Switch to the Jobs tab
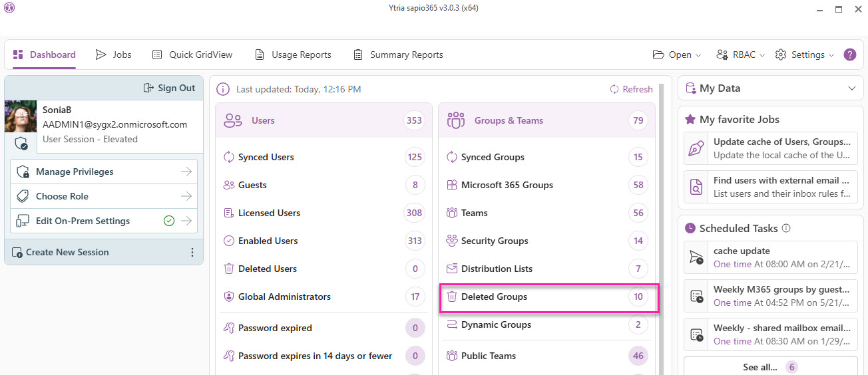The image size is (868, 375). [x=114, y=55]
